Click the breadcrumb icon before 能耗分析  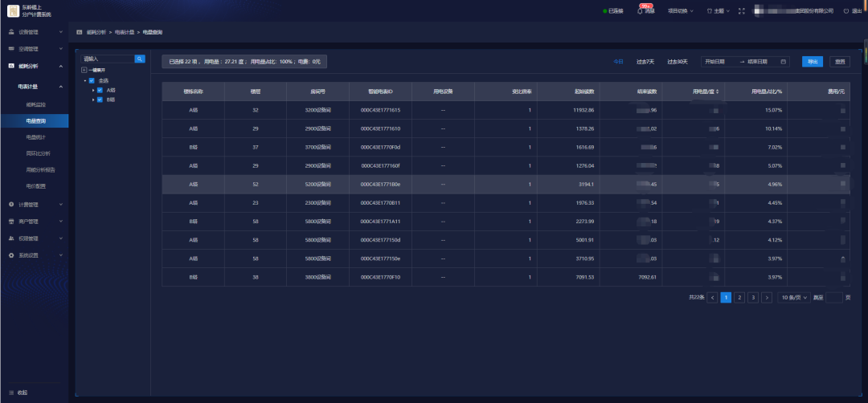pyautogui.click(x=79, y=32)
